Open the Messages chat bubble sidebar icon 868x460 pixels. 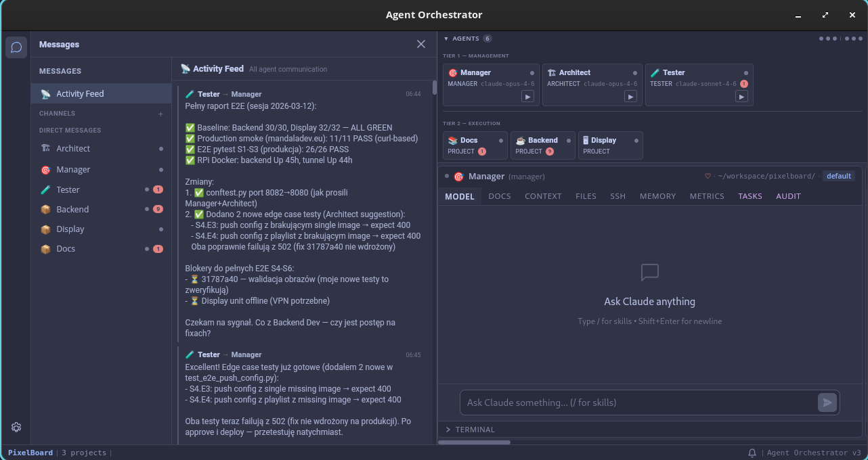pos(16,47)
